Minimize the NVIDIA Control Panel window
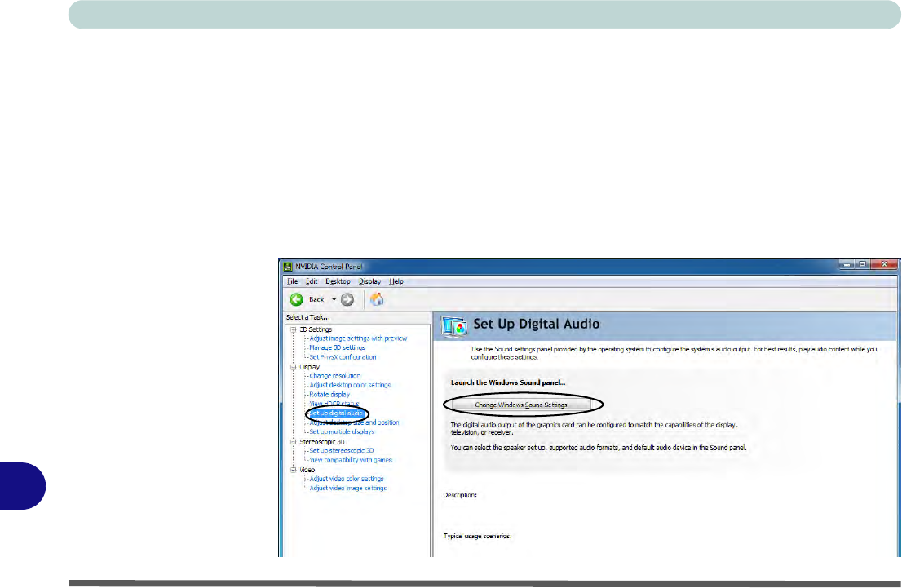902x588 pixels. [x=847, y=265]
